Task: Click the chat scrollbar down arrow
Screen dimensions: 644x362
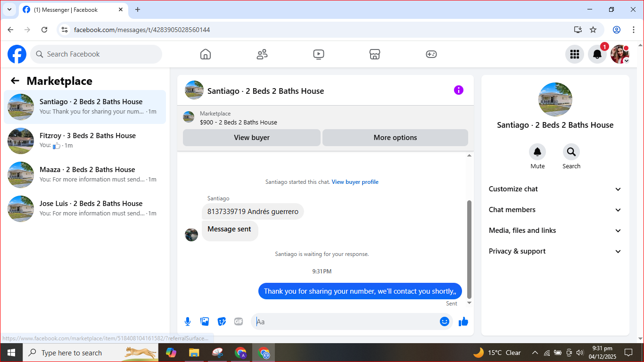Action: point(469,303)
